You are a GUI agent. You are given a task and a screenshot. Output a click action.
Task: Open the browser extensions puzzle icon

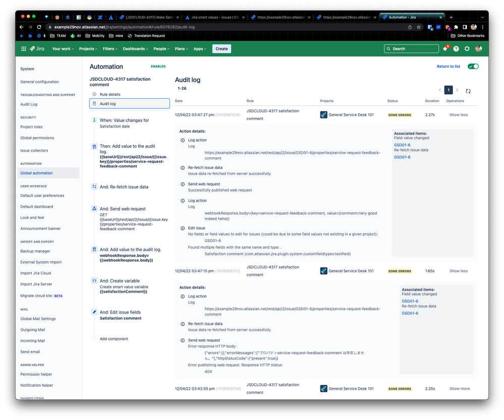click(x=456, y=27)
